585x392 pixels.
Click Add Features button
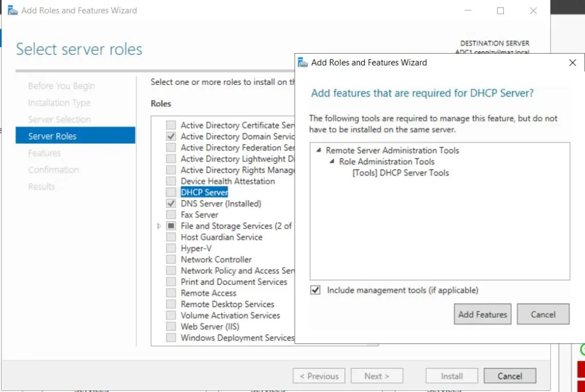[482, 314]
